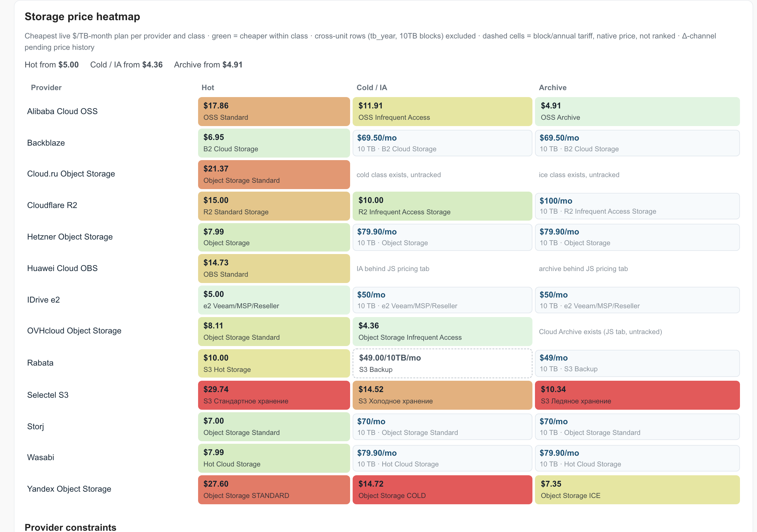Click Hetzner Object Storage provider name
This screenshot has height=532, width=757.
click(x=70, y=237)
